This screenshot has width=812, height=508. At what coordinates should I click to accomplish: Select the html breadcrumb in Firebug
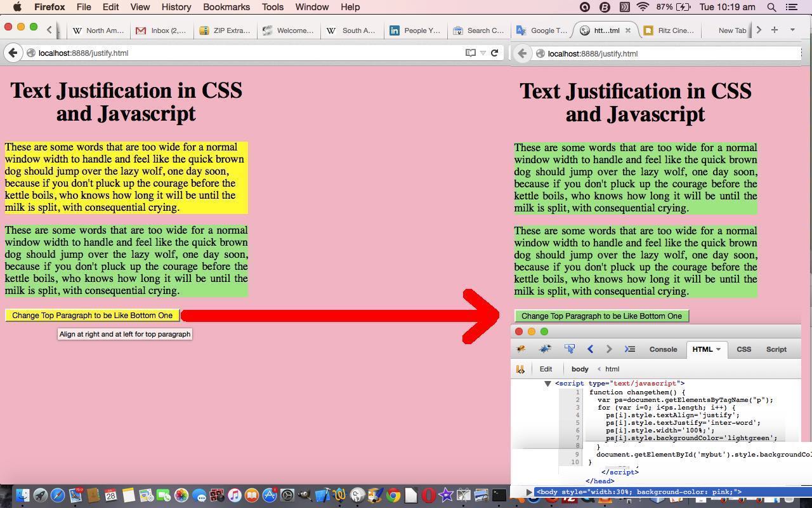click(x=612, y=369)
